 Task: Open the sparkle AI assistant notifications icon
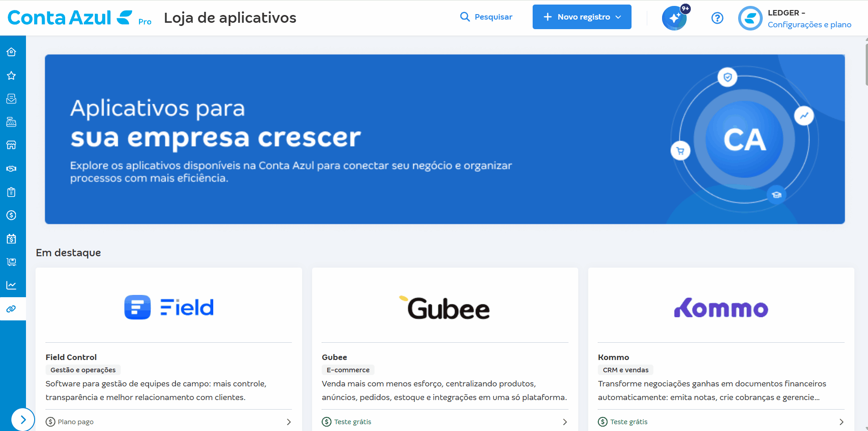675,18
